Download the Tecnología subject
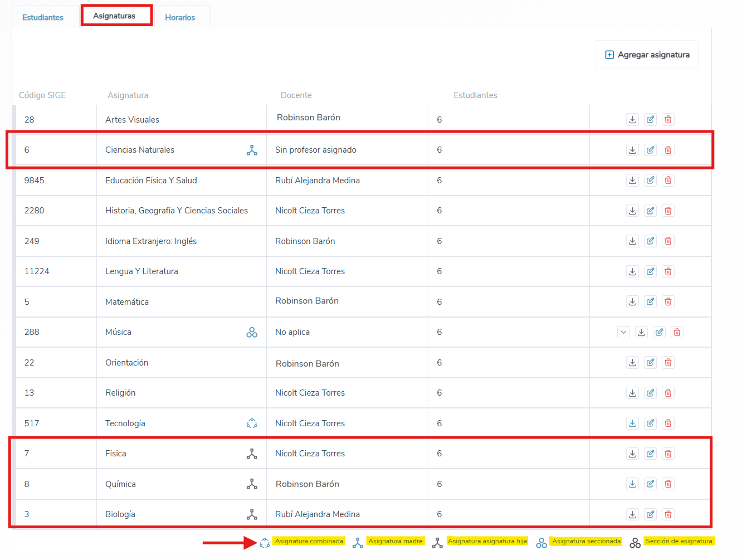Screen dimensions: 742x560 coord(632,423)
